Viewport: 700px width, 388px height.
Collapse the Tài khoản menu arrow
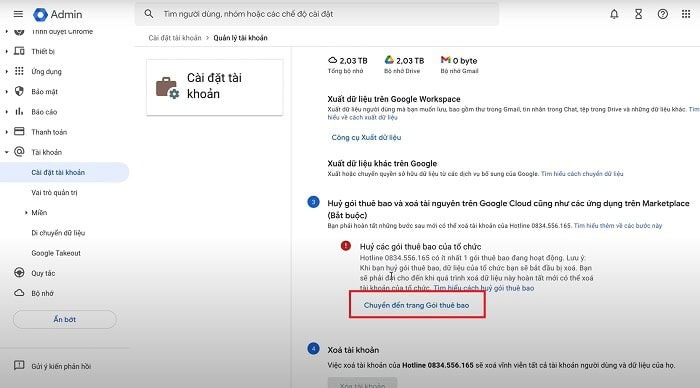tap(6, 152)
